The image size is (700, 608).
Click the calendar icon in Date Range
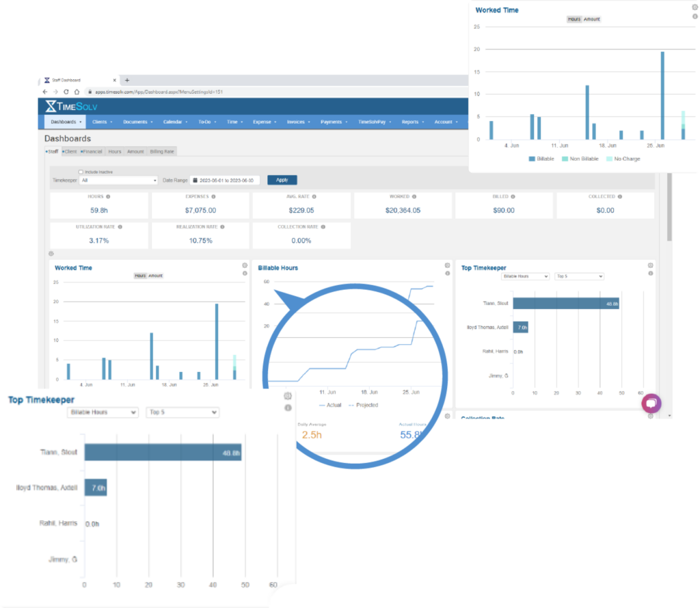195,181
